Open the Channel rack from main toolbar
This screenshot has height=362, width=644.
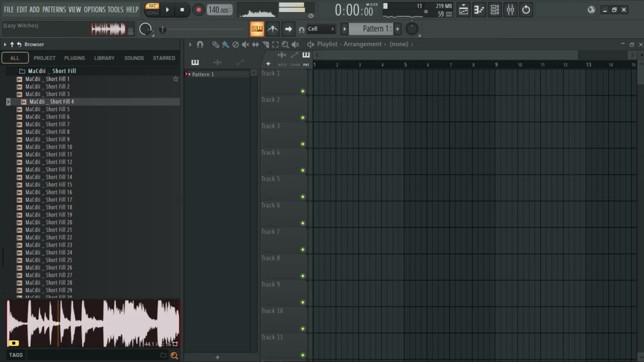[x=495, y=10]
